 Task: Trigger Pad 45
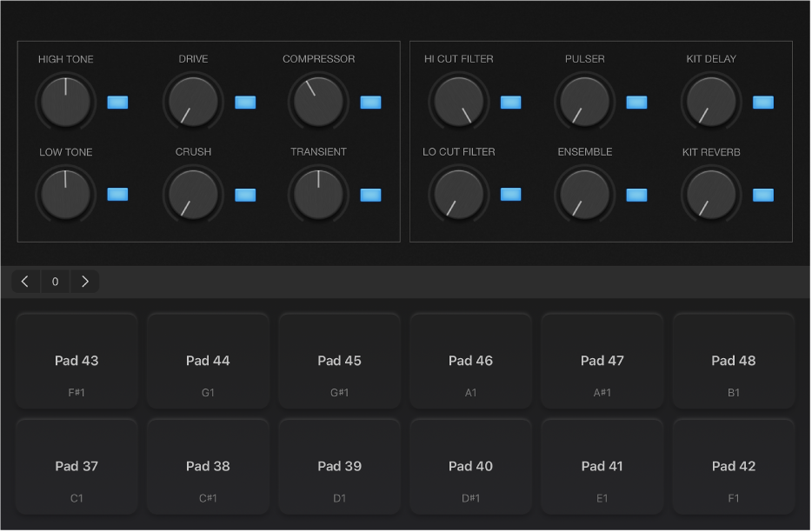[x=339, y=360]
